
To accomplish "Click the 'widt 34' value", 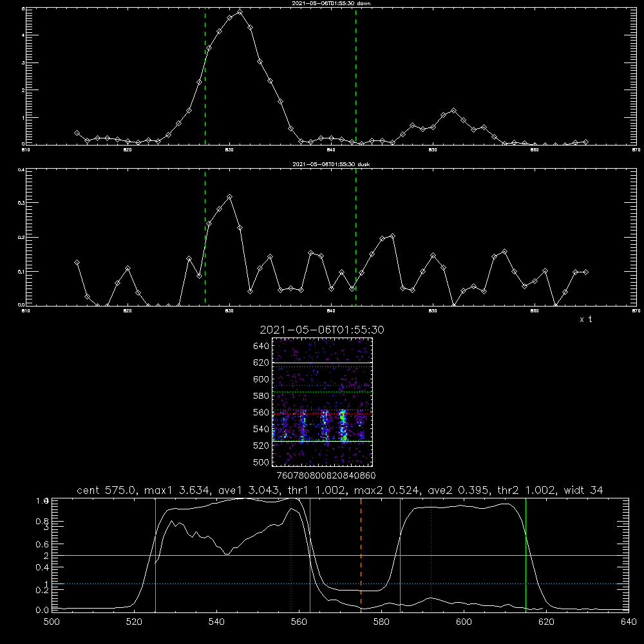I will (583, 490).
